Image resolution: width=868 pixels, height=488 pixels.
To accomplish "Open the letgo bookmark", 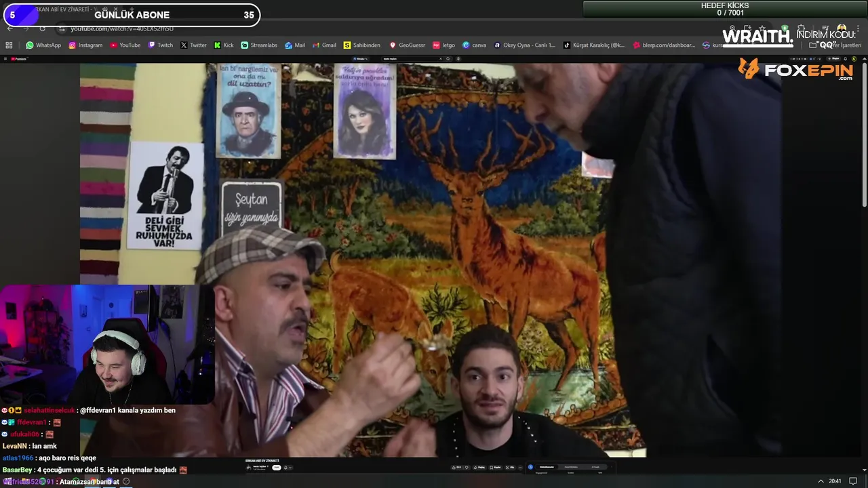I will pos(443,45).
